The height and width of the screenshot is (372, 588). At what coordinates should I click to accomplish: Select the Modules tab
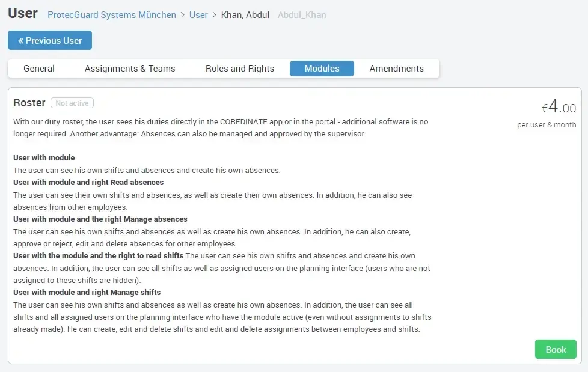pyautogui.click(x=322, y=69)
